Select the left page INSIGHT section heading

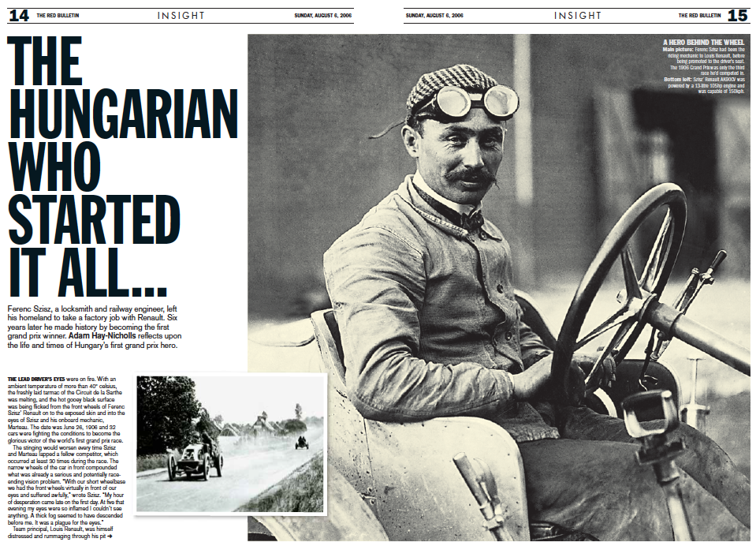[181, 15]
